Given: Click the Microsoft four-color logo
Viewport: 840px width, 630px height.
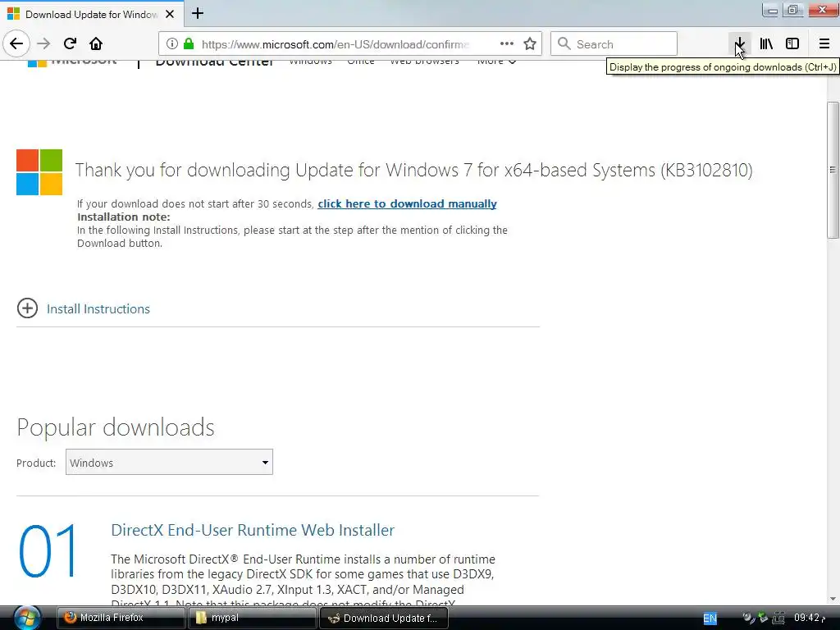Looking at the screenshot, I should point(39,172).
